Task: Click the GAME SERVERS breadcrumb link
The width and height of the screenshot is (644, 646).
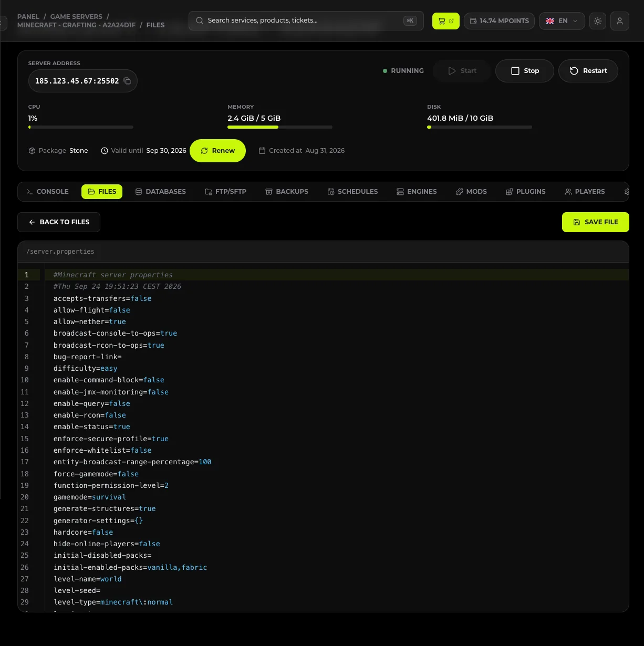Action: (76, 17)
